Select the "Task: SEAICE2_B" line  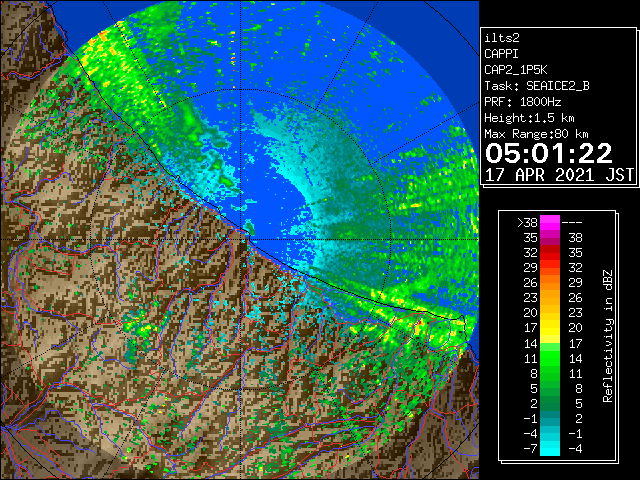[x=537, y=86]
